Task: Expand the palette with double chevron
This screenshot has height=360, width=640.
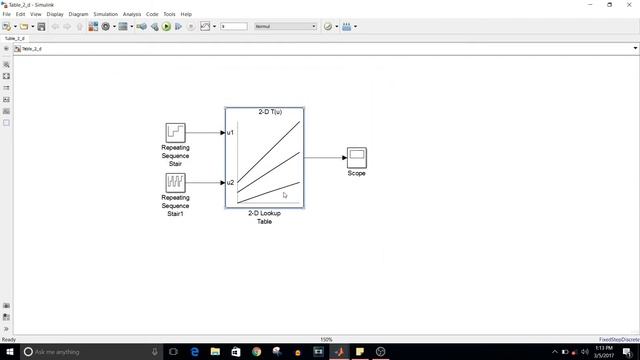Action: 6,329
